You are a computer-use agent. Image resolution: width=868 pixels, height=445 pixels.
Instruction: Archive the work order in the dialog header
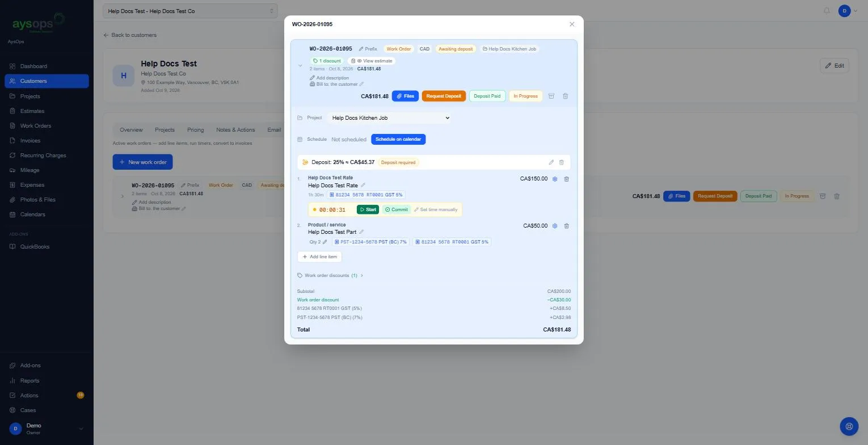tap(551, 96)
